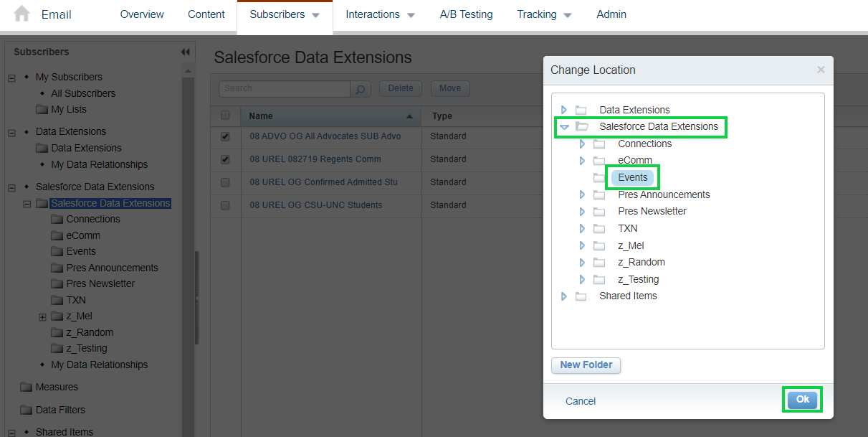
Task: Confirm with the Ok button
Action: 802,400
